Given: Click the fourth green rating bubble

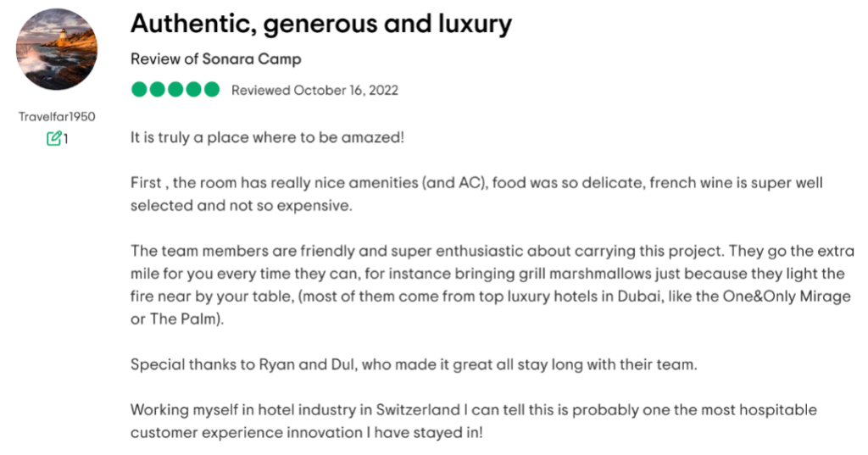Looking at the screenshot, I should (x=194, y=89).
